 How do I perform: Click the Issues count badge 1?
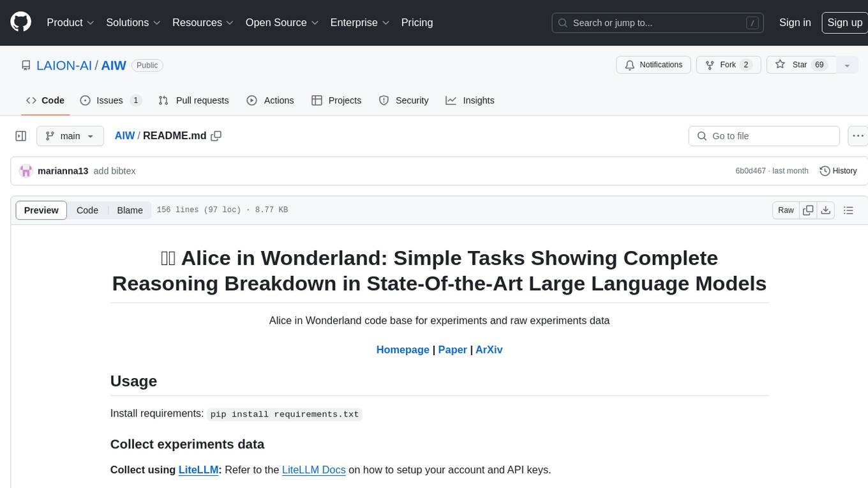coord(135,100)
